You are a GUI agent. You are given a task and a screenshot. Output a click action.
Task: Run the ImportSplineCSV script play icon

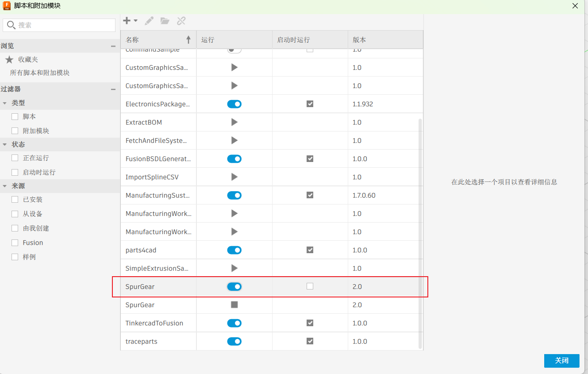[x=234, y=177]
